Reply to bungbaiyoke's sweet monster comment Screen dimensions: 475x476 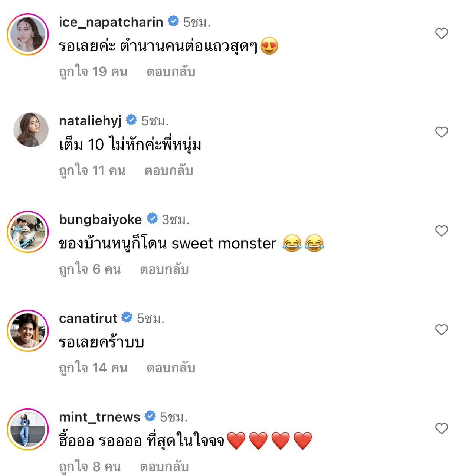click(164, 269)
